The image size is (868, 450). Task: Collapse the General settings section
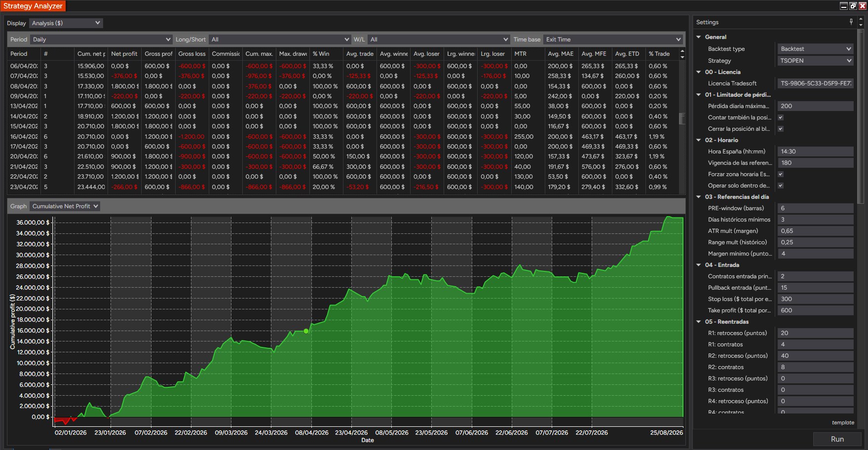(x=699, y=37)
